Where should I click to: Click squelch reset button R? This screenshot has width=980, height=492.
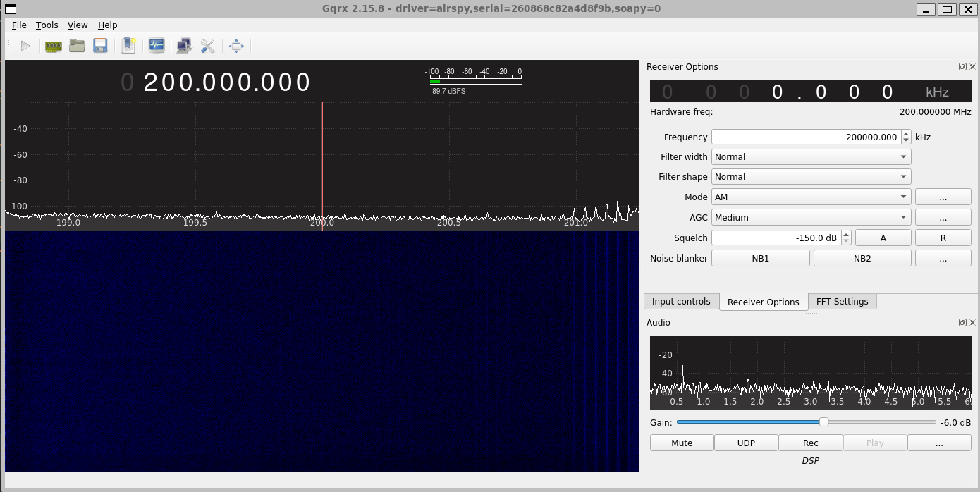pyautogui.click(x=943, y=238)
